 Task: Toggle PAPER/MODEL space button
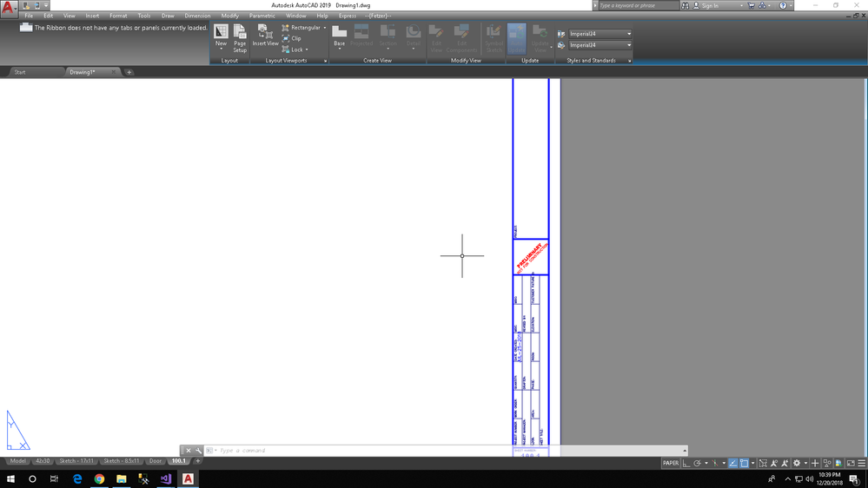(x=671, y=463)
